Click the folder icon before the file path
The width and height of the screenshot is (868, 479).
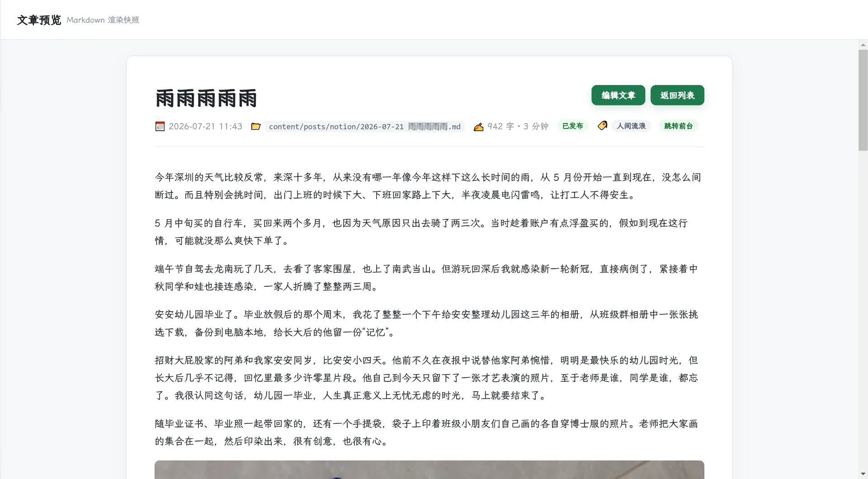coord(256,126)
